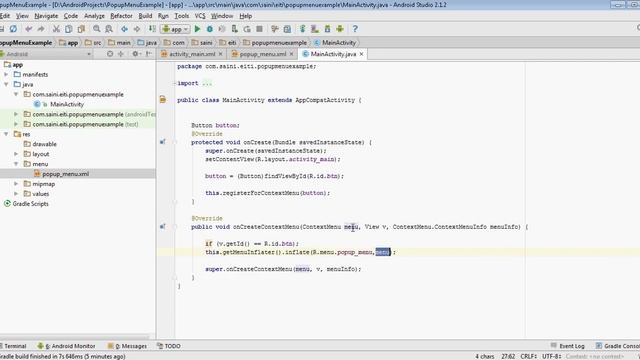The height and width of the screenshot is (360, 640).
Task: Close the MainActivity.java tab
Action: point(361,54)
